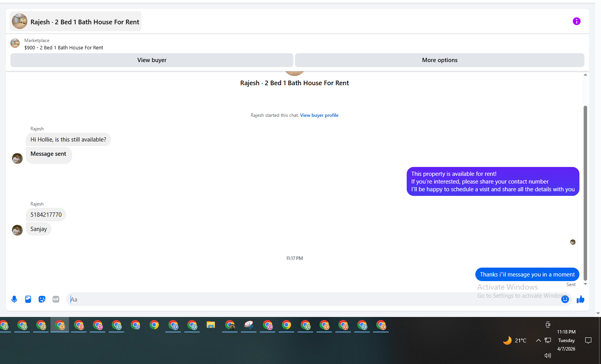This screenshot has height=364, width=601.
Task: Click Rajesh's avatar beside the "Sanjay" message
Action: tap(17, 230)
